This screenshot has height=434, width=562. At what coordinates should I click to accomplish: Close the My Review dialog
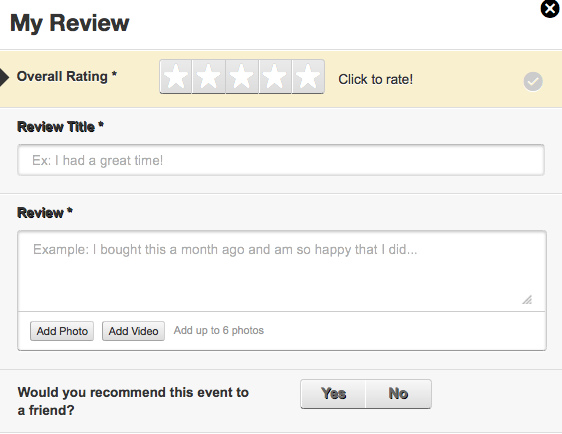[550, 9]
